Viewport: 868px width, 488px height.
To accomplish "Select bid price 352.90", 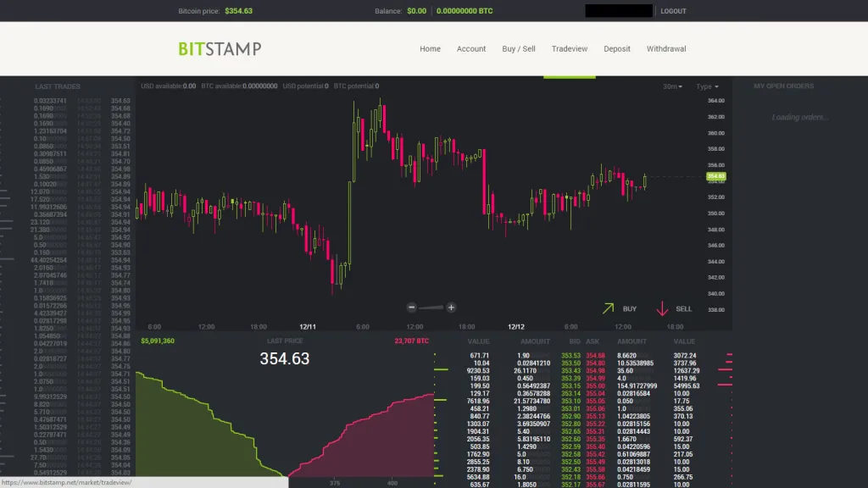I will click(570, 417).
